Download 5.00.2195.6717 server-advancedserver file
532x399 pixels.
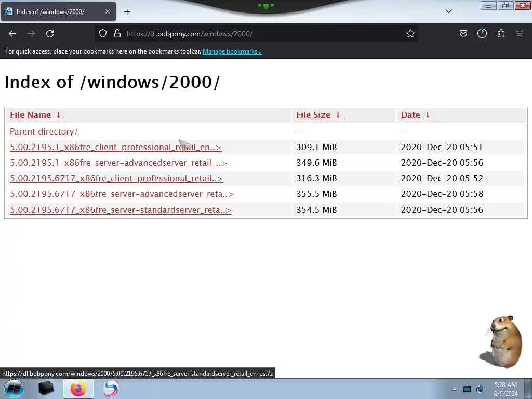[x=122, y=194]
